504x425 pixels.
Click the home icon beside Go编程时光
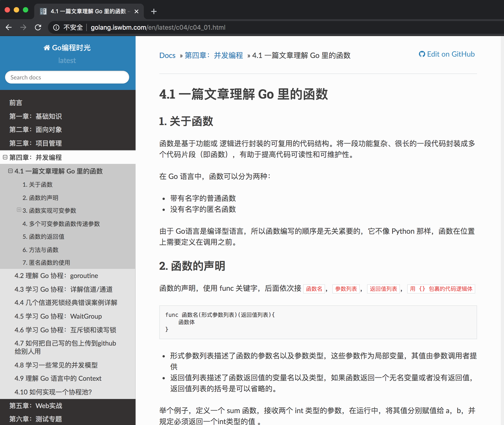tap(47, 48)
